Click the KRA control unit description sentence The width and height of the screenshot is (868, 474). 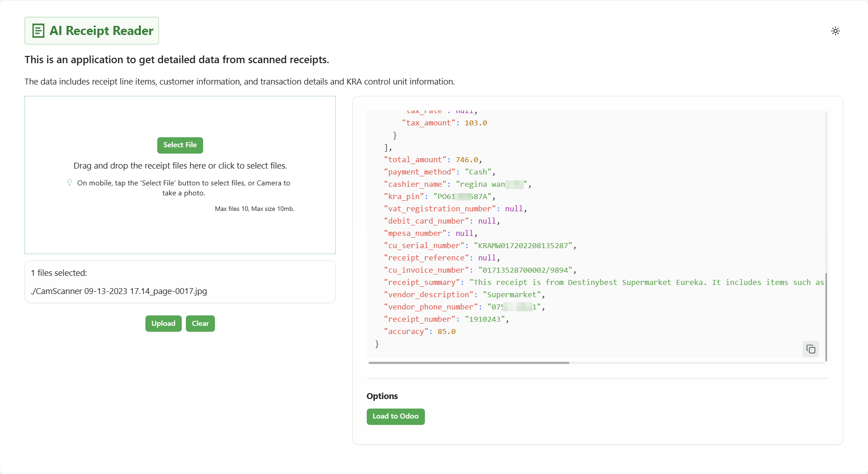click(x=239, y=82)
